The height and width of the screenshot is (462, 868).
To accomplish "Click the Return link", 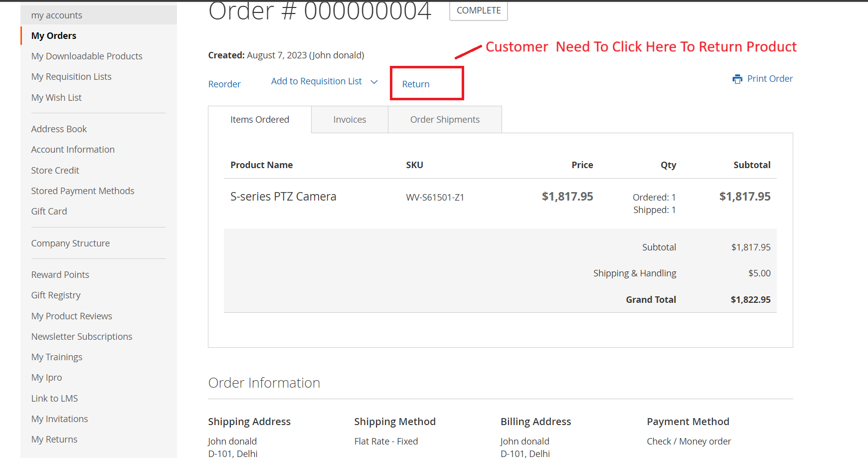I will [416, 84].
